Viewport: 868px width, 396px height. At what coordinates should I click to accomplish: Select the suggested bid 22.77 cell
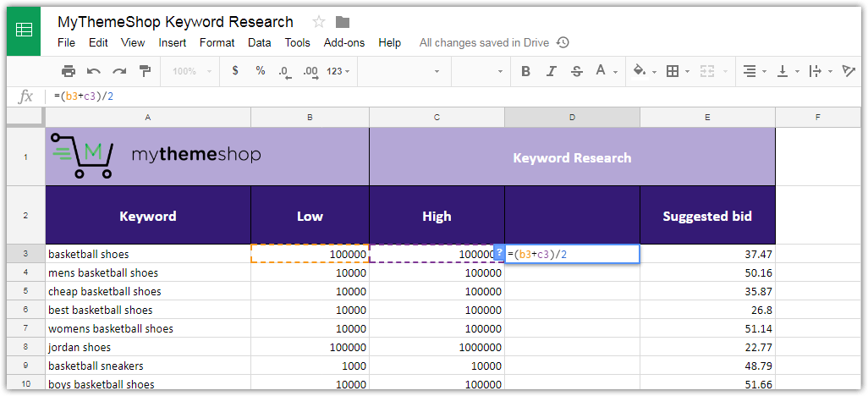(x=707, y=347)
